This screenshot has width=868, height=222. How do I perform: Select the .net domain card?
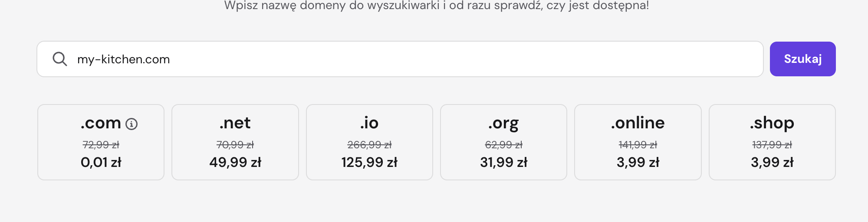click(x=235, y=142)
